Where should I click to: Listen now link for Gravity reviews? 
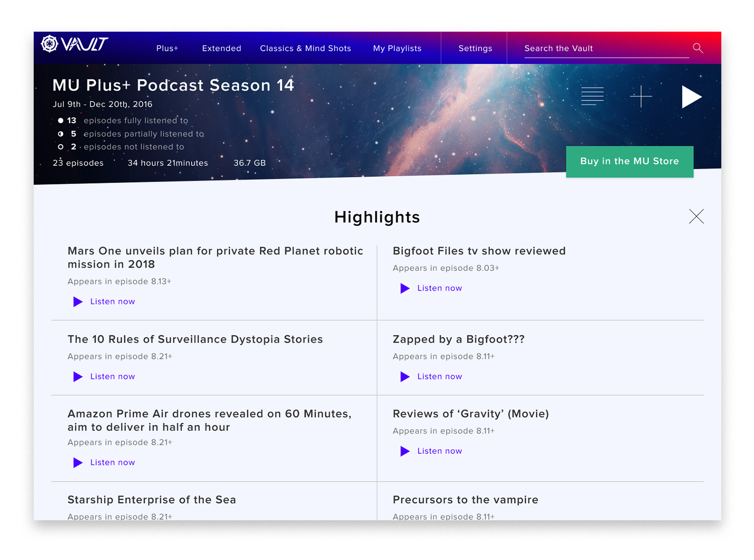[440, 451]
